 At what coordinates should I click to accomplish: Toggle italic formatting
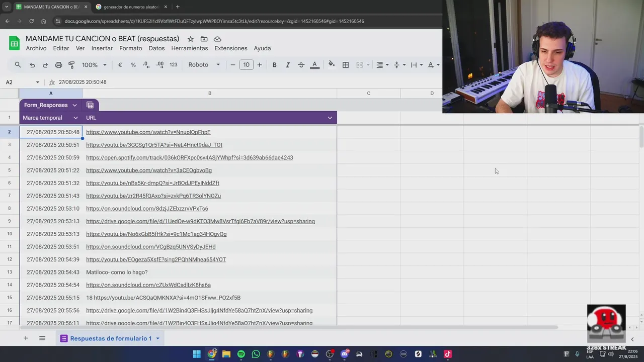[288, 65]
